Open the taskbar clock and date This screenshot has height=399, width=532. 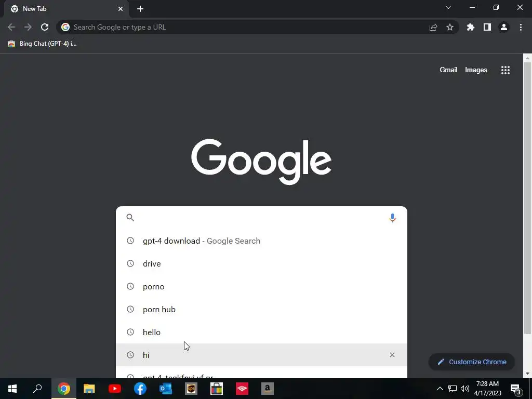click(487, 389)
